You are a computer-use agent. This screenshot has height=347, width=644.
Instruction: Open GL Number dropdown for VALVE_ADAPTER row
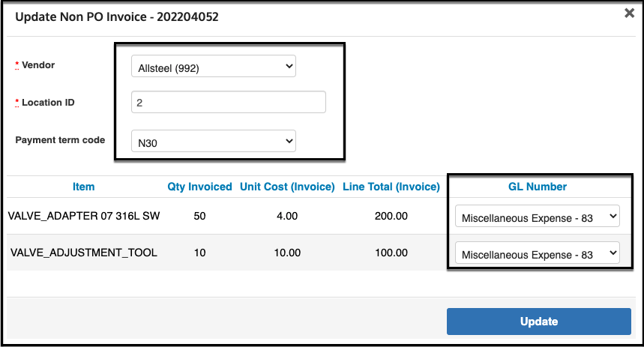coord(538,216)
